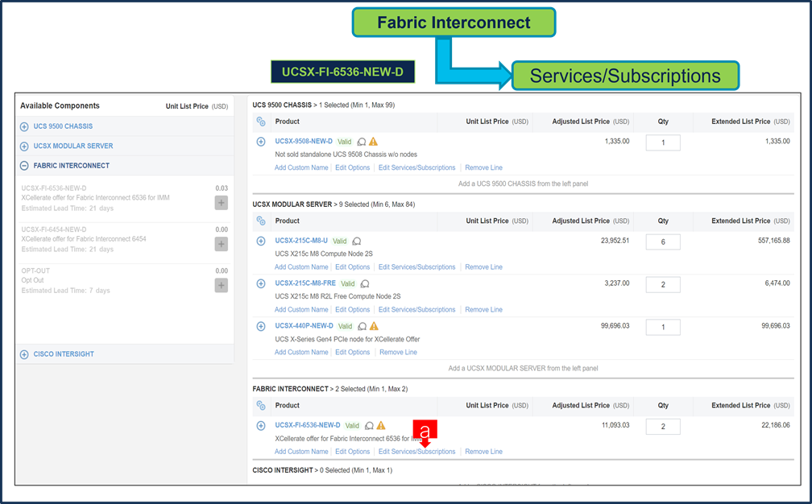The height and width of the screenshot is (504, 812).
Task: Click 'Estimated Lead Time: 7 days' under OPT-OUT
Action: [x=66, y=291]
